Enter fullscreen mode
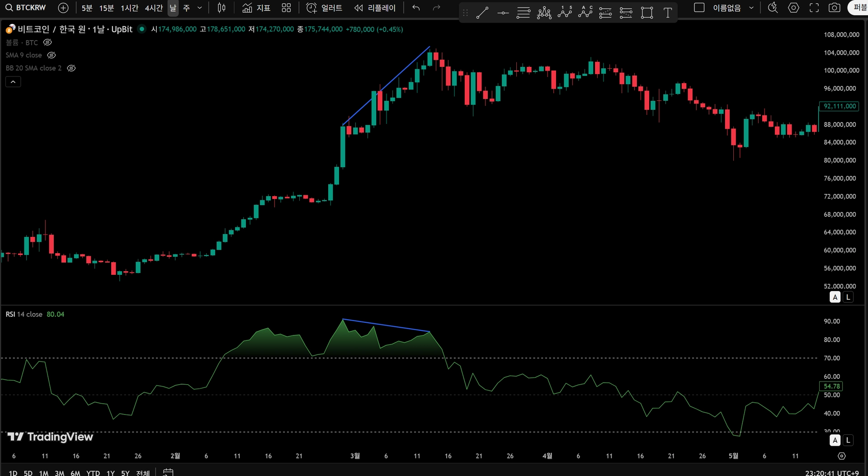This screenshot has width=868, height=476. pos(814,8)
